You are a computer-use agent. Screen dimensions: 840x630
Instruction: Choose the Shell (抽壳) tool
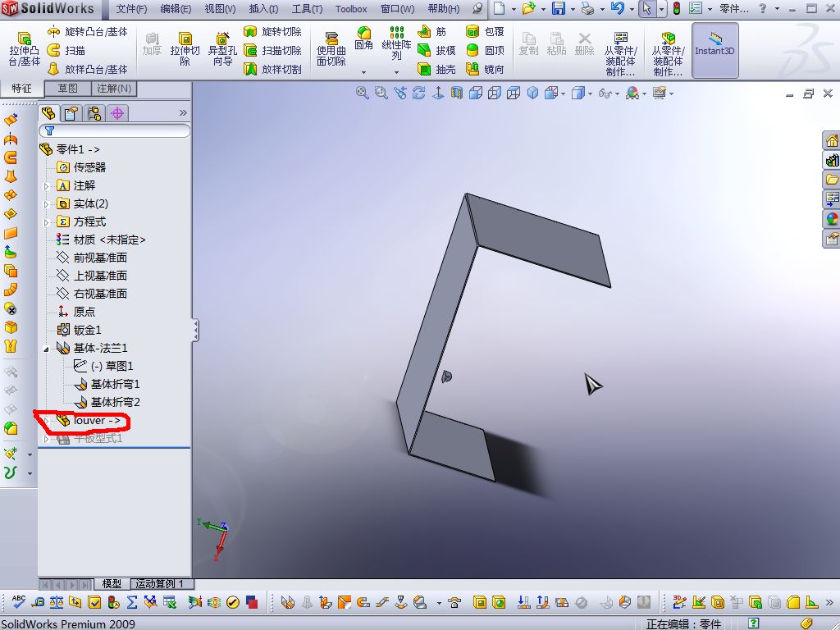pyautogui.click(x=436, y=69)
